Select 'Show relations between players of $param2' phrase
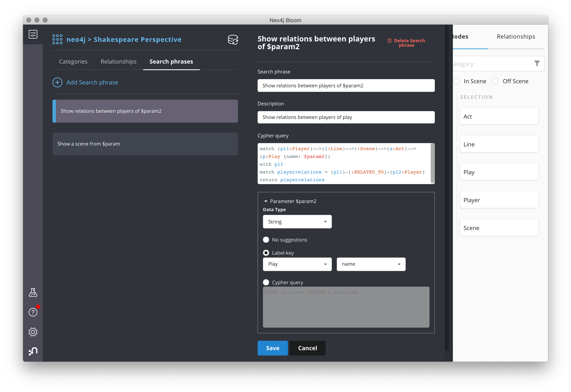 [145, 111]
